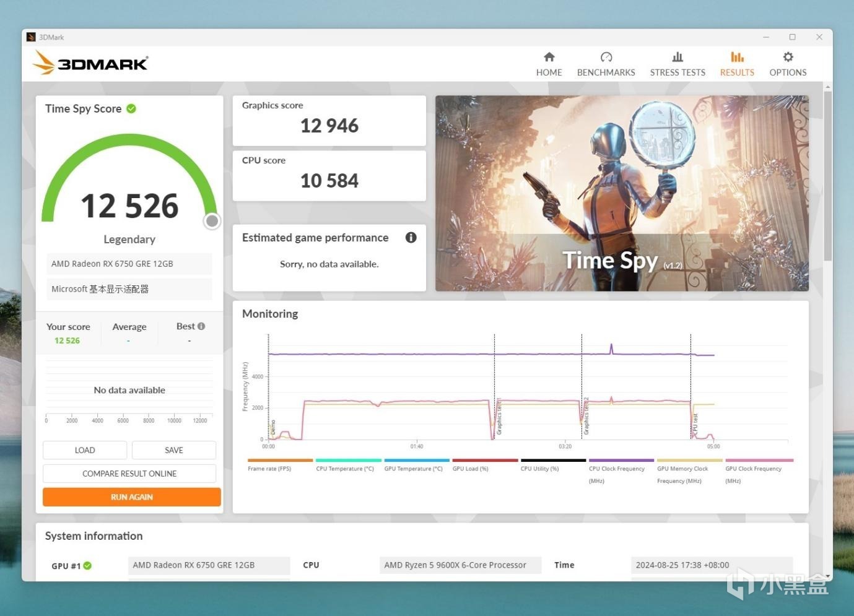Go to the BENCHMARKS menu label
The height and width of the screenshot is (616, 854).
coord(606,72)
